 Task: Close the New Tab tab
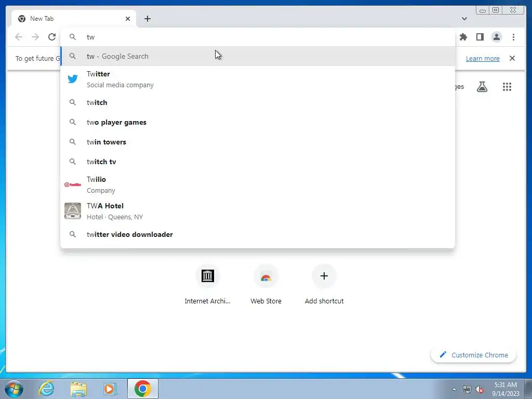tap(128, 19)
